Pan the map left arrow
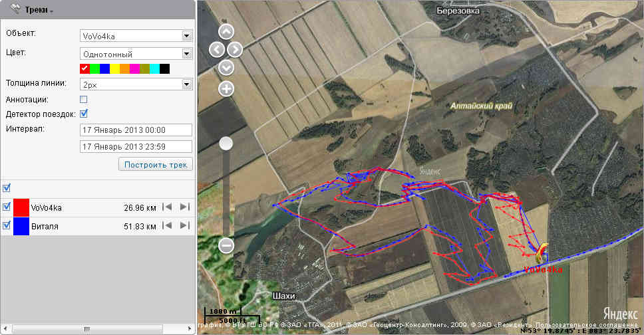The height and width of the screenshot is (335, 644). click(216, 49)
